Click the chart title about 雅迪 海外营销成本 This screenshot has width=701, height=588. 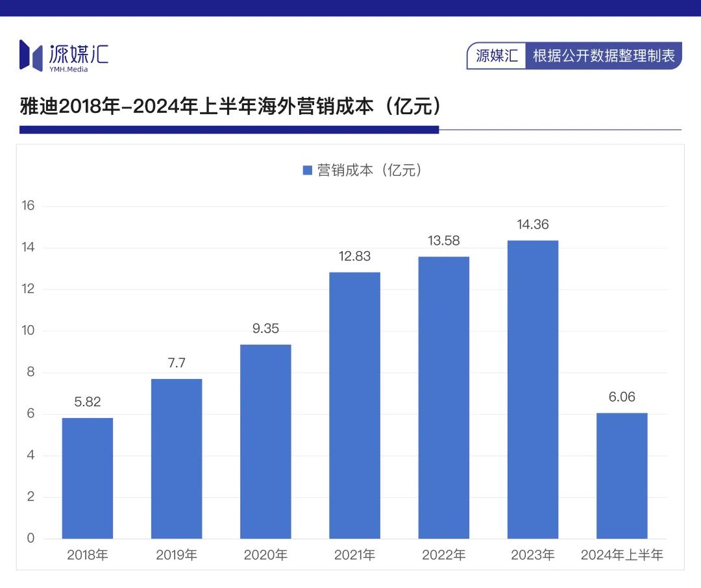(x=231, y=106)
